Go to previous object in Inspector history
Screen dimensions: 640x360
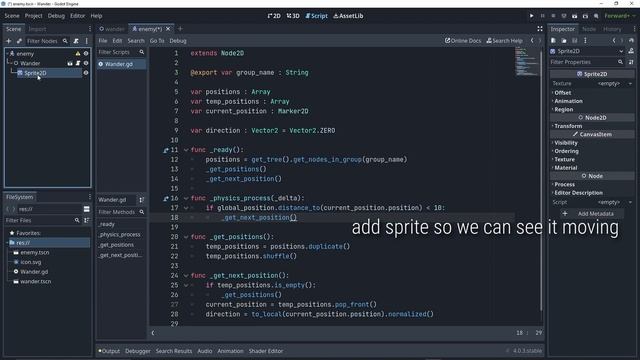tap(613, 40)
